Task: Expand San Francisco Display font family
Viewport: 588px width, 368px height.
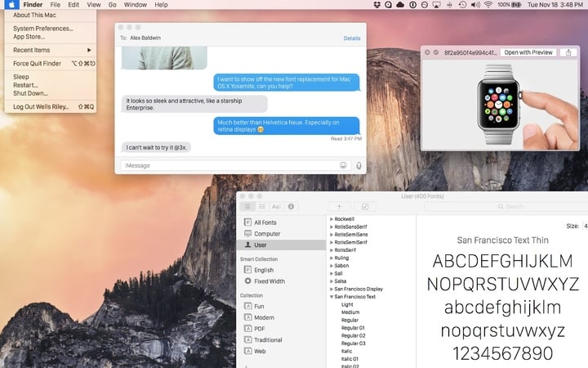Action: click(332, 289)
